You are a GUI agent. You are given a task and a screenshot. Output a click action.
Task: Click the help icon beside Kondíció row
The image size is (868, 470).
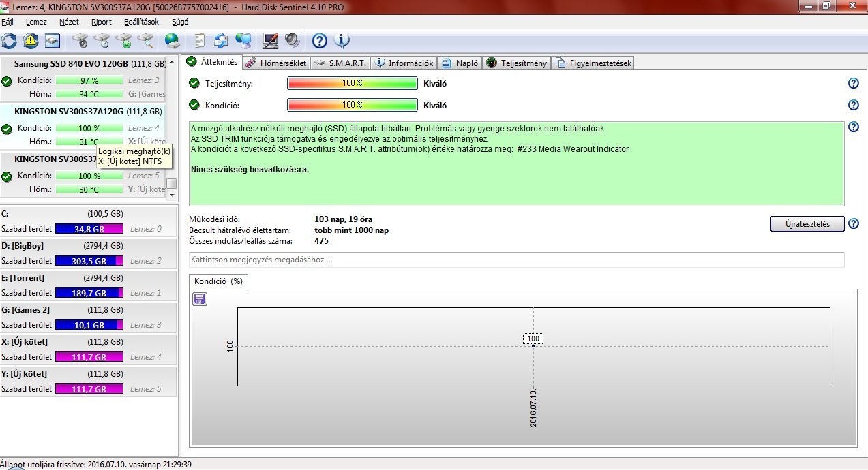(853, 105)
